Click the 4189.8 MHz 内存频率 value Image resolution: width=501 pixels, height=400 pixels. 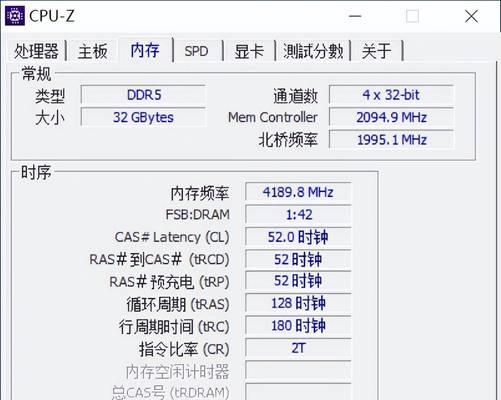(298, 192)
